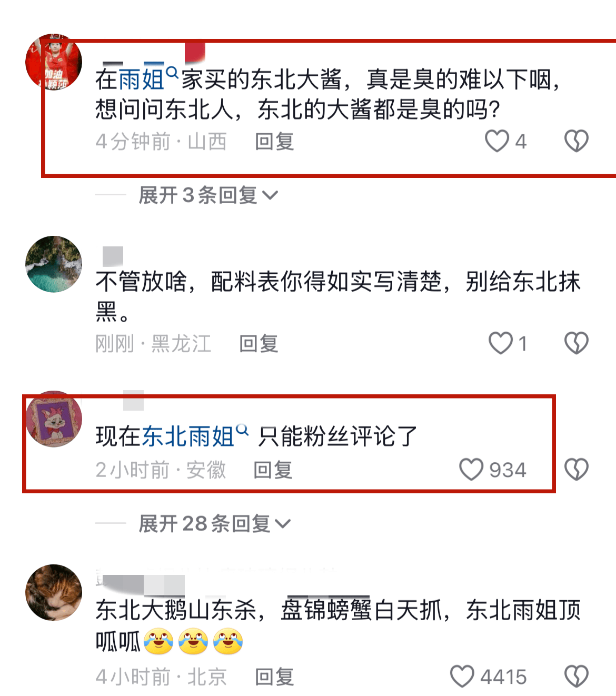The image size is (616, 696).
Task: Dislike the Anhui comment about 粉丝评论
Action: tap(576, 470)
